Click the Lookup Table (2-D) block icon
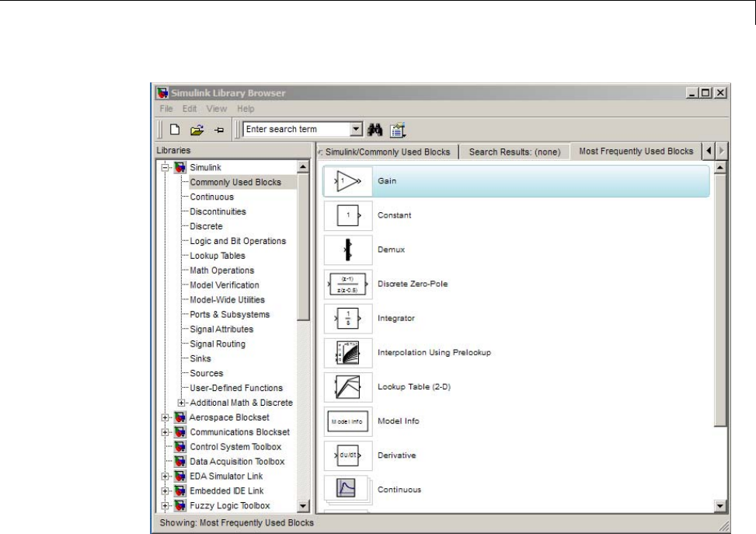 point(347,386)
